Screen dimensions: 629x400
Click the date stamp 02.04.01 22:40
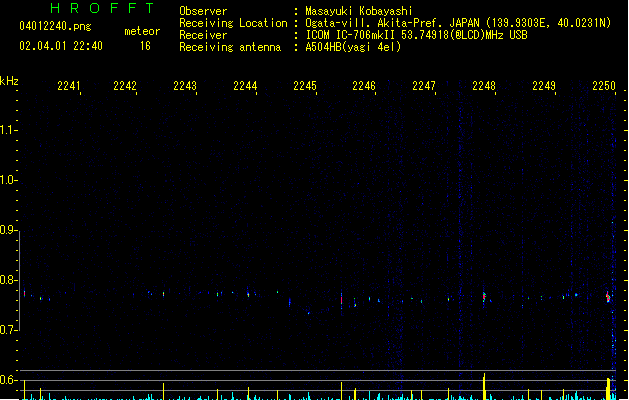click(x=61, y=46)
